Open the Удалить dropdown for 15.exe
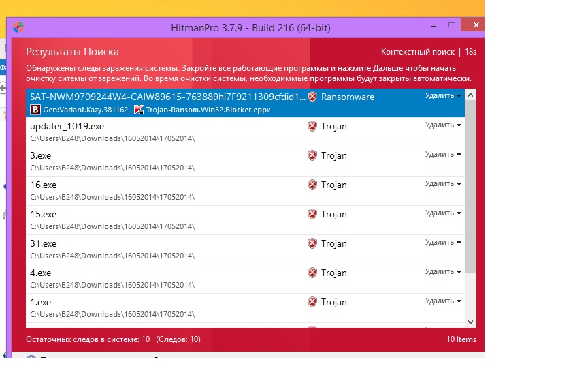 tap(443, 213)
